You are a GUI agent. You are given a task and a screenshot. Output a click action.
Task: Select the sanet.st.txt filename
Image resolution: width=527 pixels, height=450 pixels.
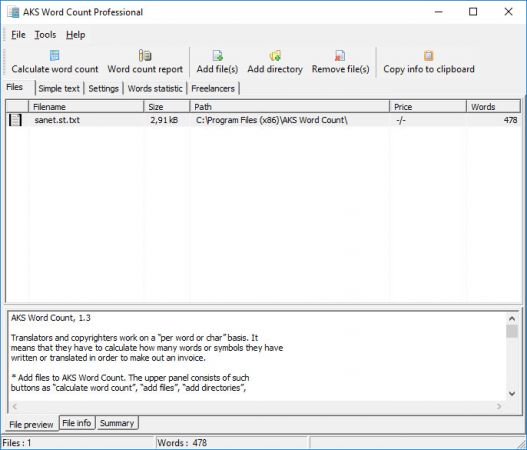[57, 120]
